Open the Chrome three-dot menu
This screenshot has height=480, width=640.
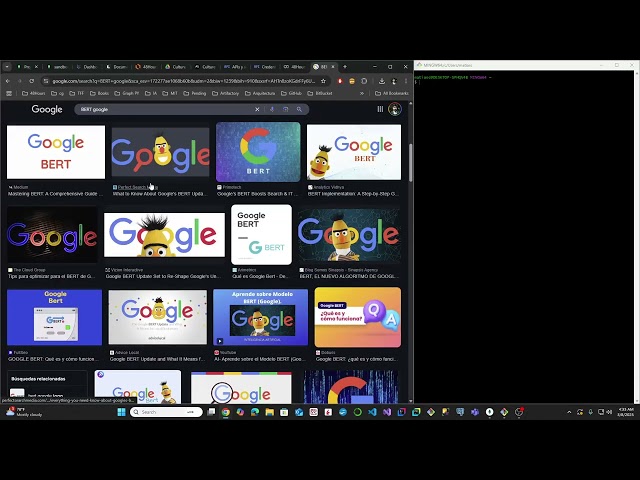pos(405,81)
